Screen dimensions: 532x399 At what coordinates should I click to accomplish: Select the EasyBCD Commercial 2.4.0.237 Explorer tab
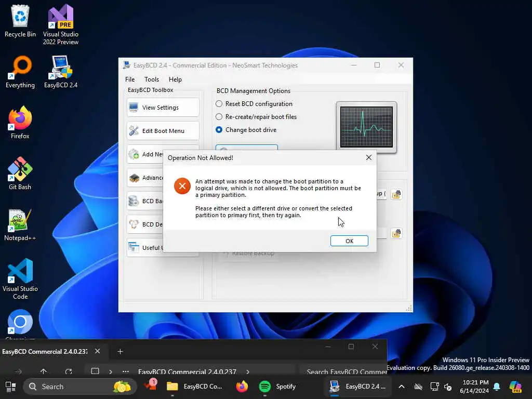tap(45, 352)
